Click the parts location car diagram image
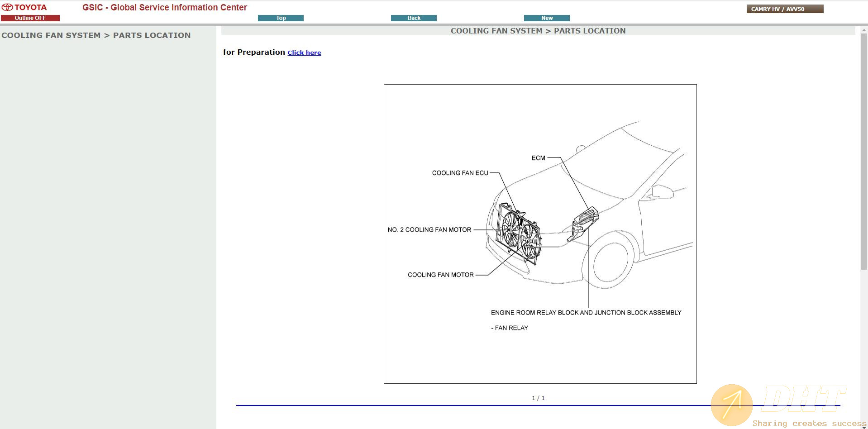 click(540, 234)
